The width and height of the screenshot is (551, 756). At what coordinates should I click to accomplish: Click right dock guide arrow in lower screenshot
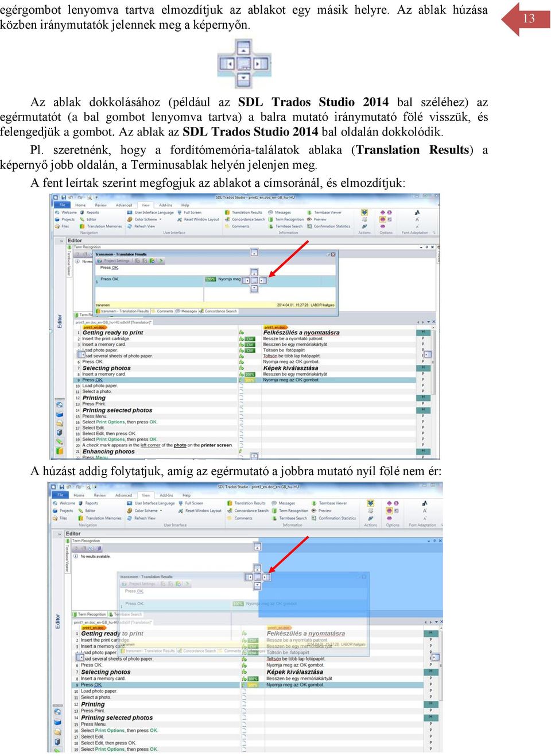coord(266,577)
